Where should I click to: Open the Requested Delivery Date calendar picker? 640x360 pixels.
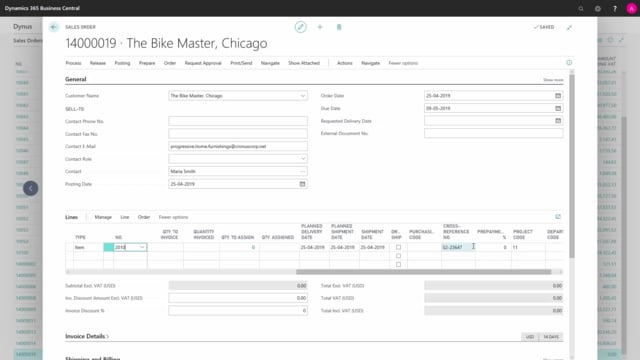tap(558, 121)
